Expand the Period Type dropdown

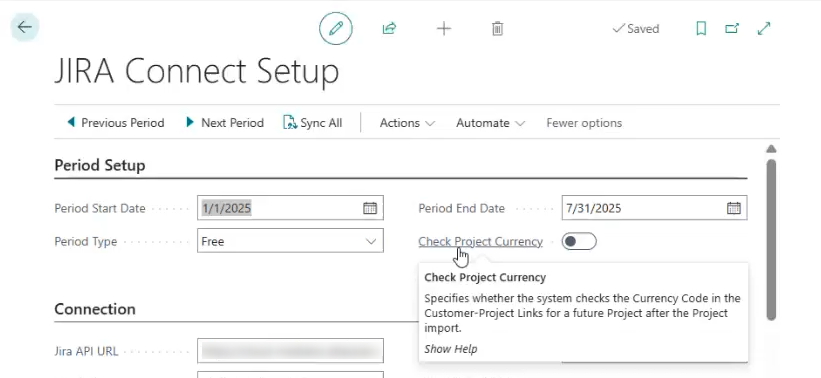click(290, 241)
